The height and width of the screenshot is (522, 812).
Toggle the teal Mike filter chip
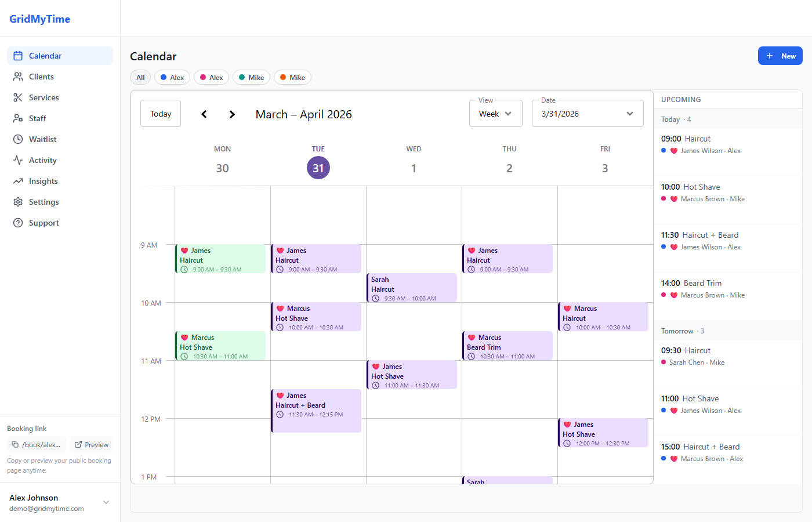pyautogui.click(x=251, y=77)
